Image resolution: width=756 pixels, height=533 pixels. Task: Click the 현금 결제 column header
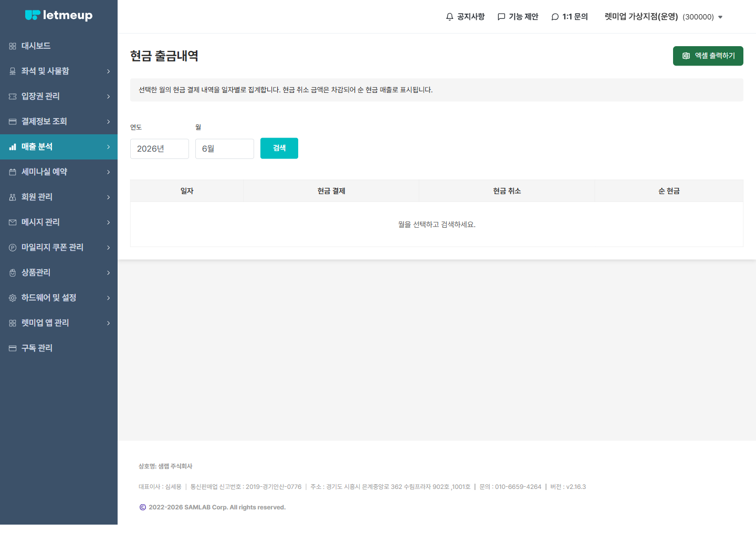tap(331, 191)
